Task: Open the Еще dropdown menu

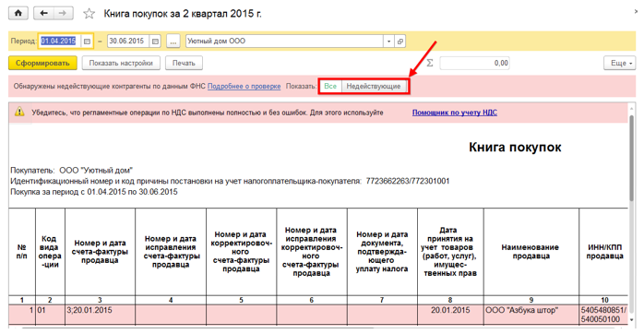Action: (620, 63)
